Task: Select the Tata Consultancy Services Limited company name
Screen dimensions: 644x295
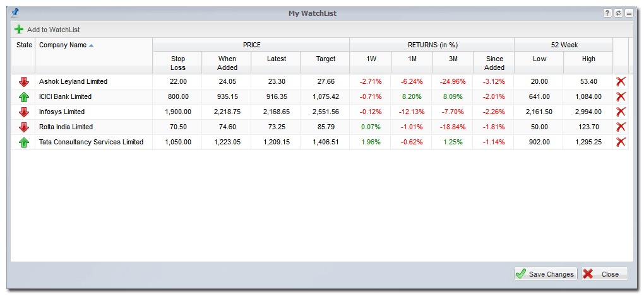Action: (91, 142)
